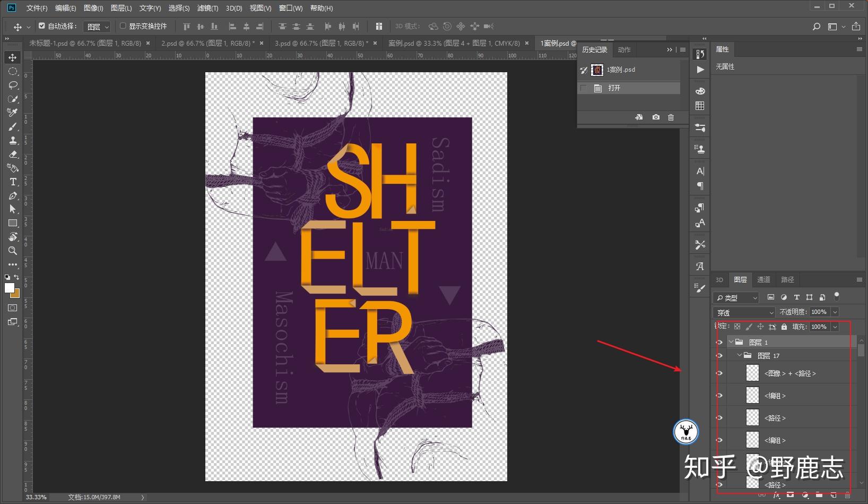Image resolution: width=868 pixels, height=504 pixels.
Task: Add a layer style with fx button
Action: pos(776,495)
